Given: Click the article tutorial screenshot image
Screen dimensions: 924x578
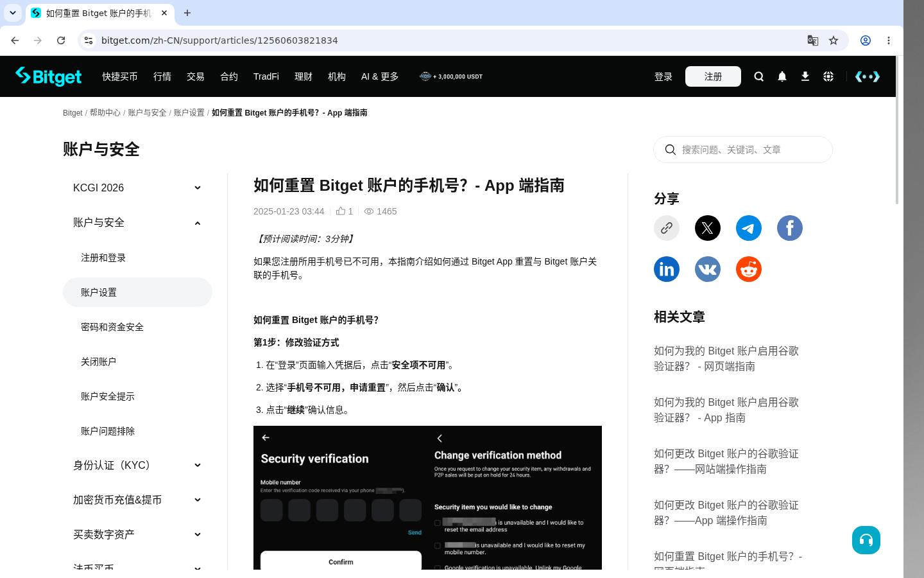Looking at the screenshot, I should coord(427,498).
